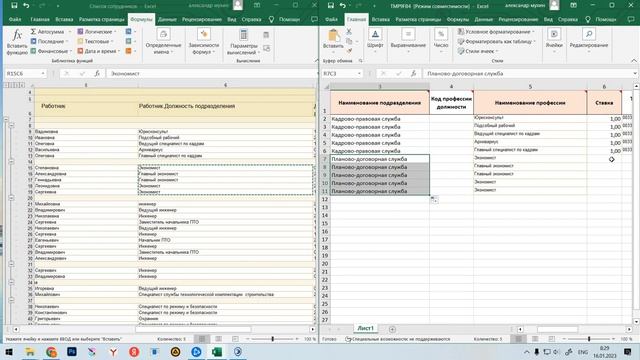The width and height of the screenshot is (640, 360).
Task: Show hidden tray icons chevron
Action: click(x=527, y=352)
